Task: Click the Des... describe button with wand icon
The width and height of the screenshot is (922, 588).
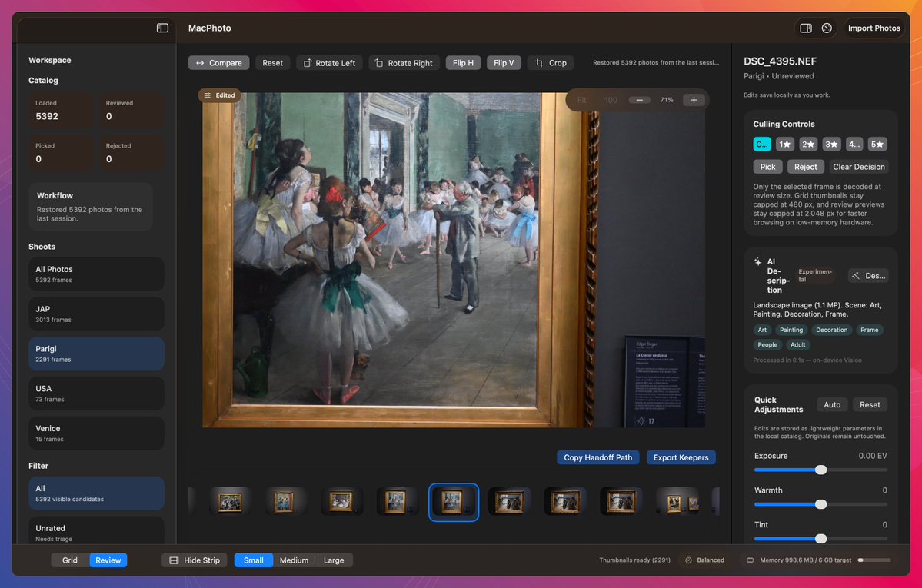Action: (x=868, y=276)
